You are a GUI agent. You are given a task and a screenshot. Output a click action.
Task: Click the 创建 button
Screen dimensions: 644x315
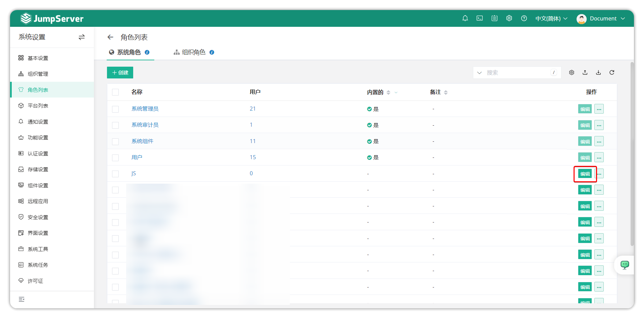click(120, 73)
